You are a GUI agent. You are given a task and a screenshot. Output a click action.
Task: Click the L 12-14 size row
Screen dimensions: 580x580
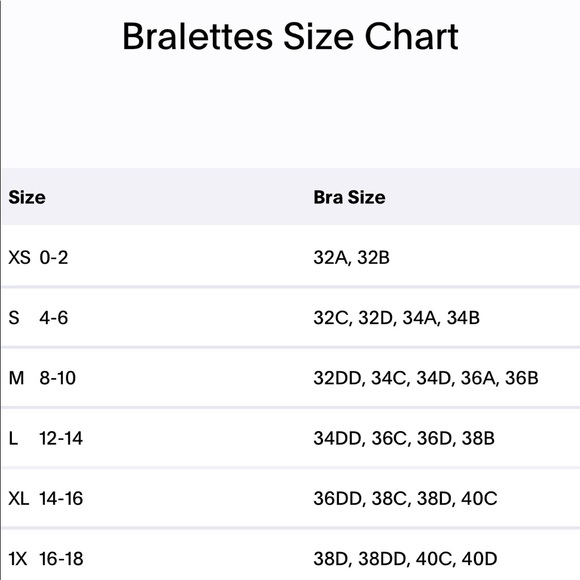(x=291, y=438)
